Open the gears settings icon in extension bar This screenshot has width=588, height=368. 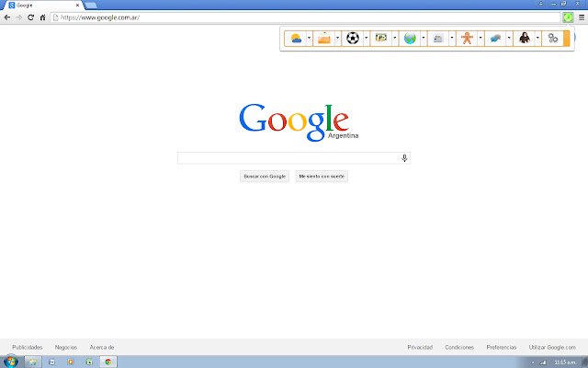tap(553, 38)
